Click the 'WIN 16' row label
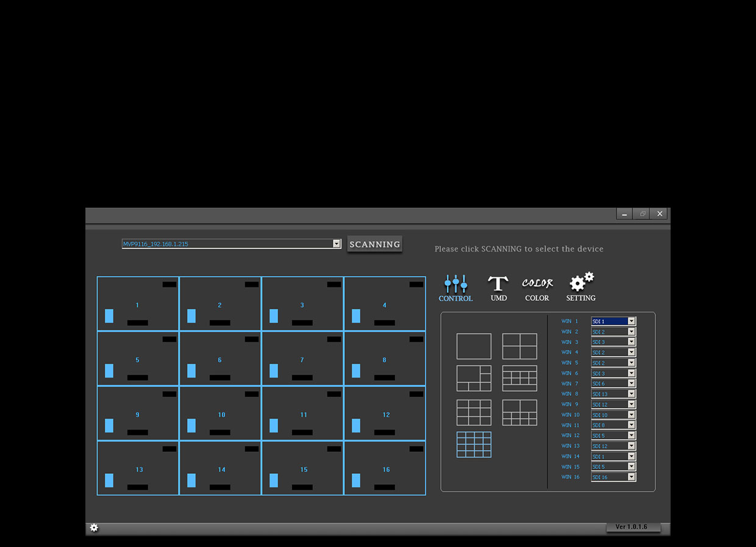Viewport: 756px width, 547px height. [571, 477]
